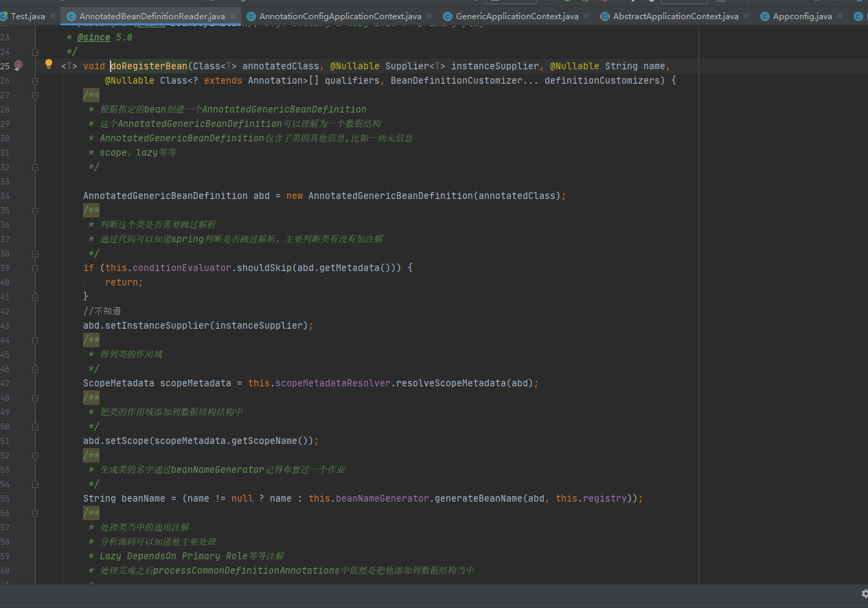Click the light bulb intention icon

tap(49, 65)
